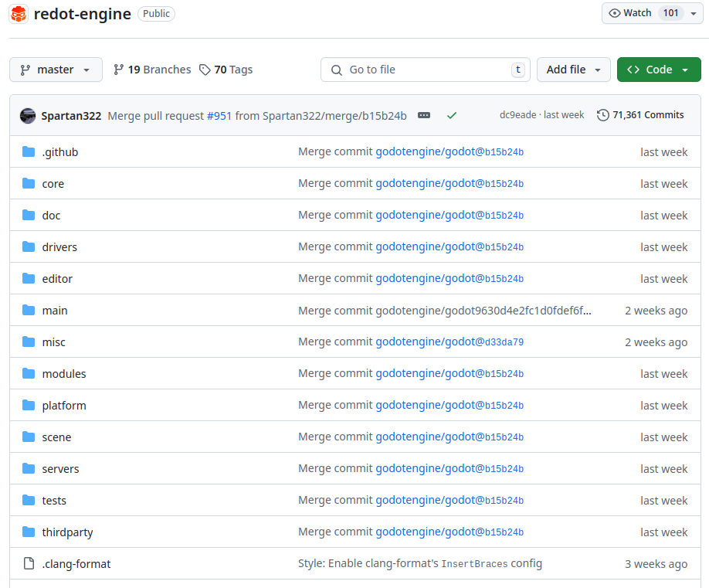Screen dimensions: 709x588
Task: Click the redot-engine logo avatar
Action: [19, 13]
